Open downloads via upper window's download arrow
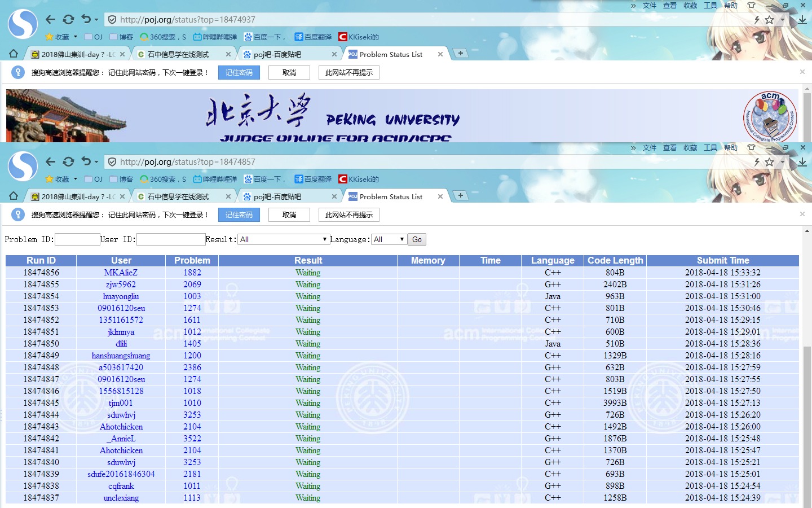 pos(802,20)
